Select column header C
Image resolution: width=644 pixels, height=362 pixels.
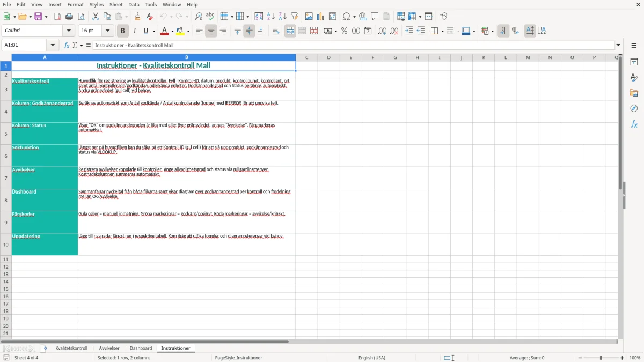pos(306,57)
